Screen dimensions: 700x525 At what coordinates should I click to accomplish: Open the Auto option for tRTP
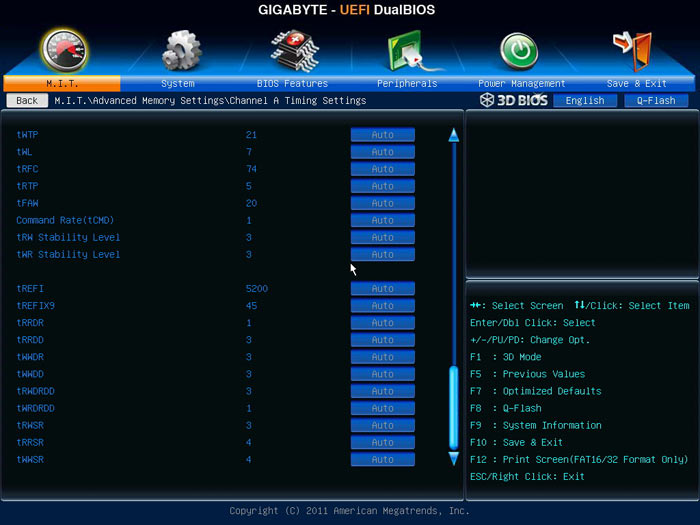click(383, 186)
